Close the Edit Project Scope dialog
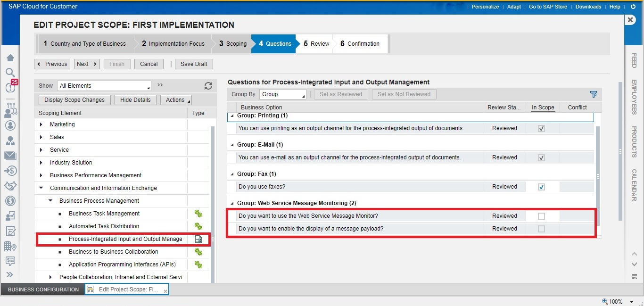Image resolution: width=644 pixels, height=306 pixels. pos(630,20)
